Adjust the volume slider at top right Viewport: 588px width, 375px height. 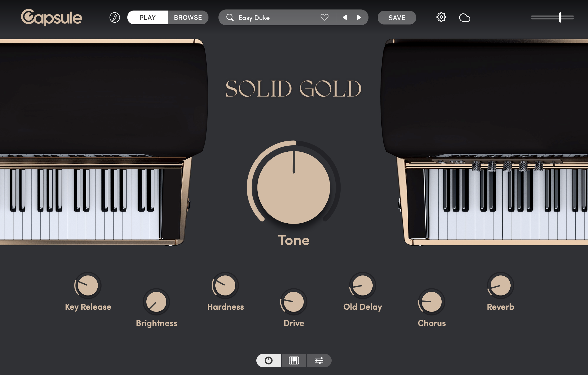point(560,17)
